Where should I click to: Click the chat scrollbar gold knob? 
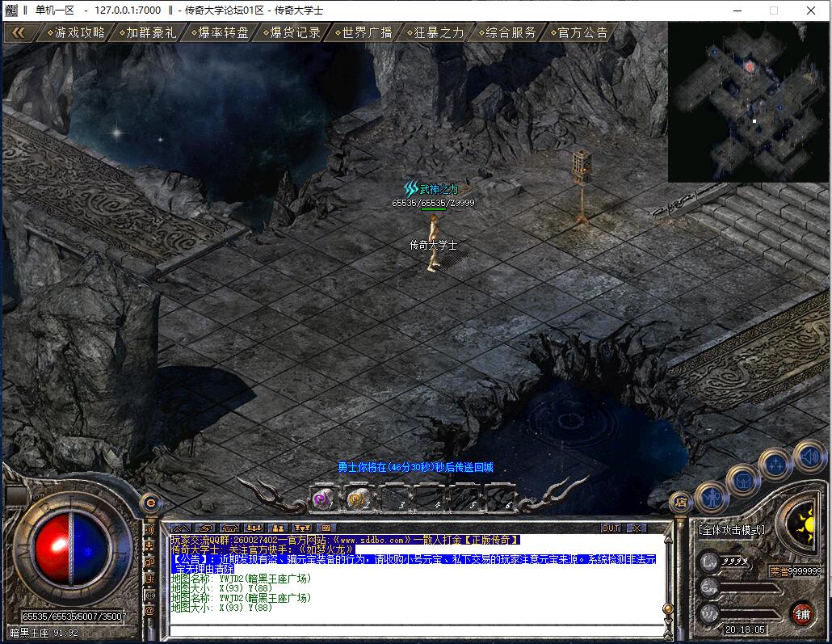click(669, 608)
